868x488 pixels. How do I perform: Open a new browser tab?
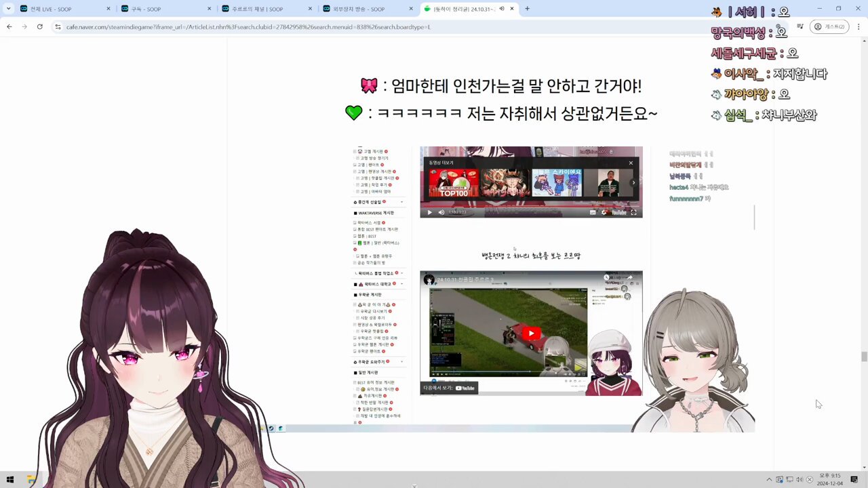[x=527, y=9]
